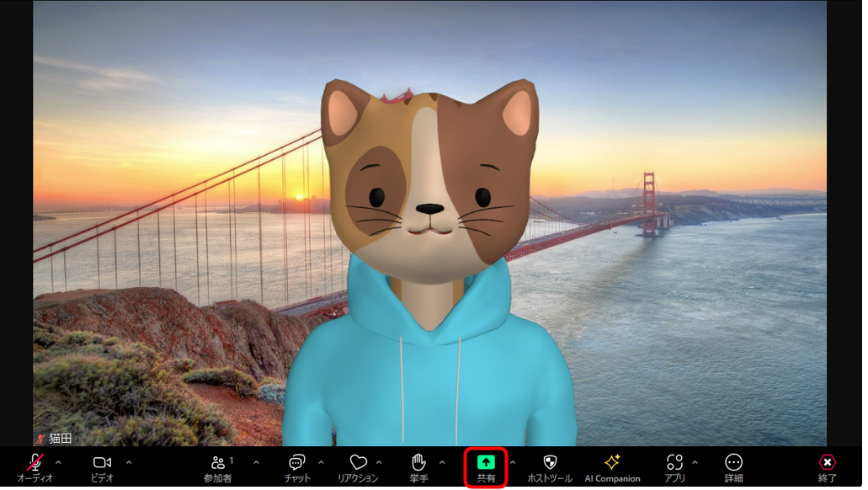Start screen sharing with green 共有 button
Screen dimensions: 868x490
[x=486, y=468]
